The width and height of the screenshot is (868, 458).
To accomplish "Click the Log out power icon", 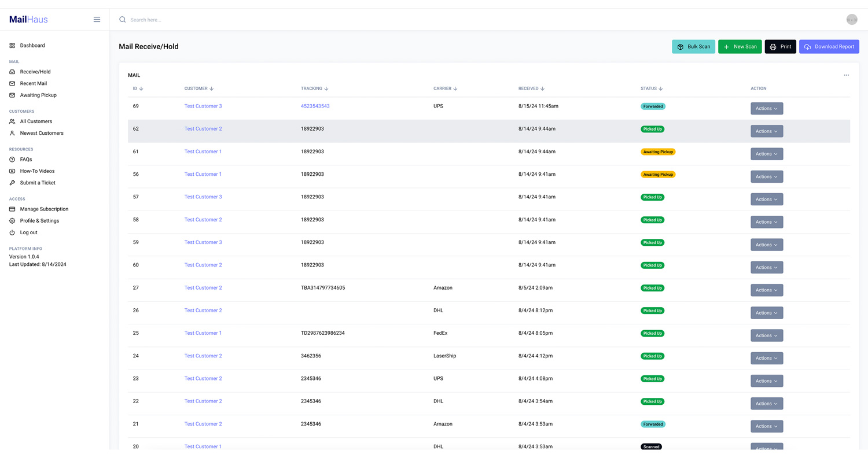I will (12, 232).
